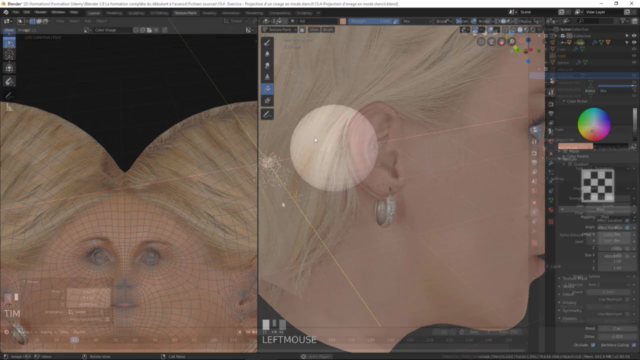The height and width of the screenshot is (360, 640).
Task: Open the Brush menu in the viewport header
Action: point(328,30)
